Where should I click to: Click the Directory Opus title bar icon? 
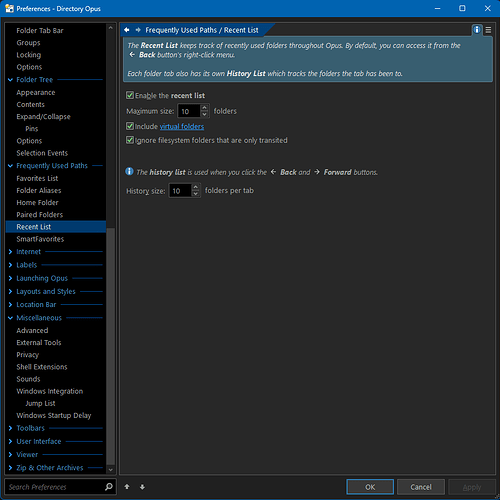click(x=9, y=8)
